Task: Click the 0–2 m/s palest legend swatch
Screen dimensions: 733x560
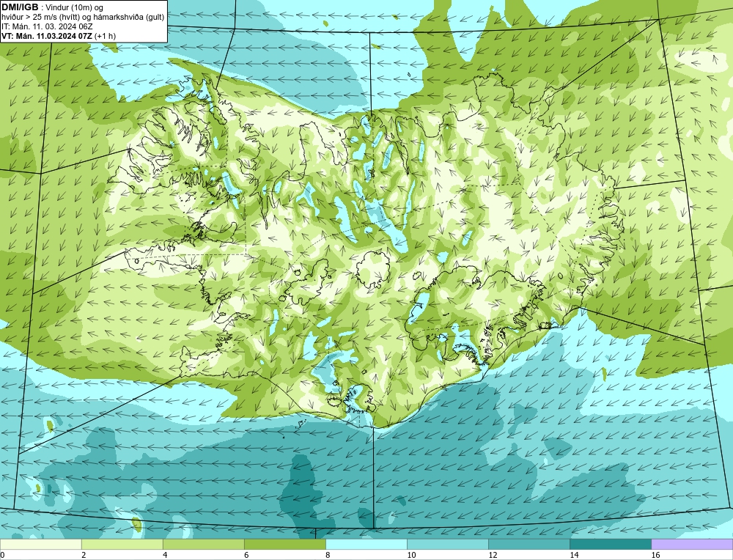Action: (x=40, y=544)
